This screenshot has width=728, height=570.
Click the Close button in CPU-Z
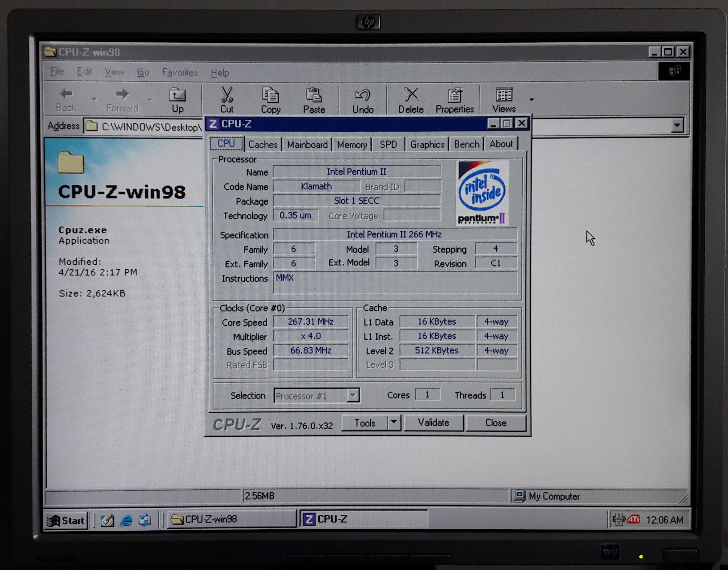496,423
